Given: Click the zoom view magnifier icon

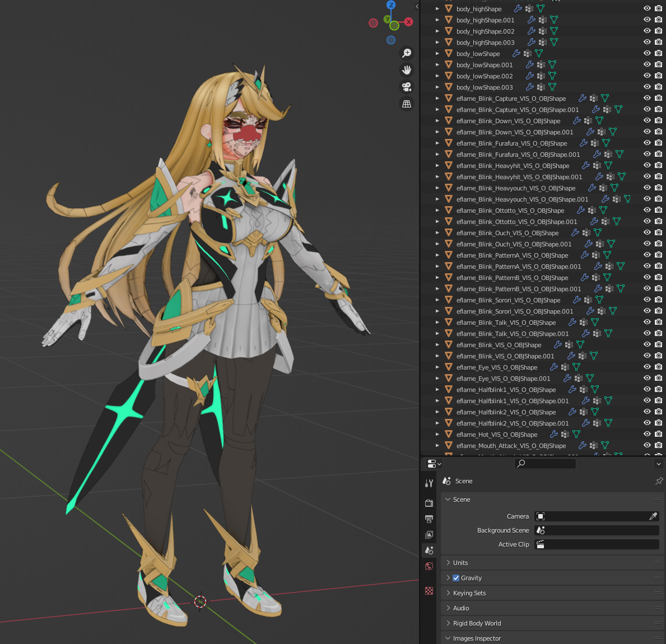Looking at the screenshot, I should coord(407,53).
